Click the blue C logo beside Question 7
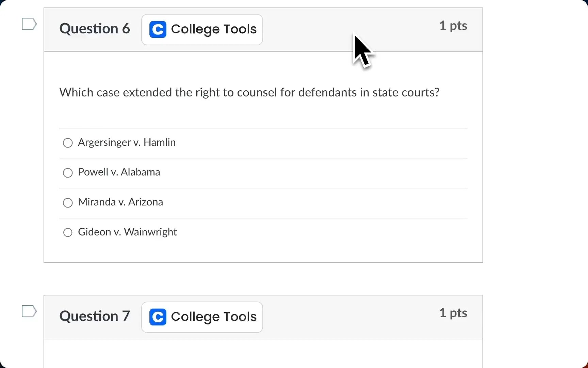Image resolution: width=588 pixels, height=368 pixels. tap(158, 317)
